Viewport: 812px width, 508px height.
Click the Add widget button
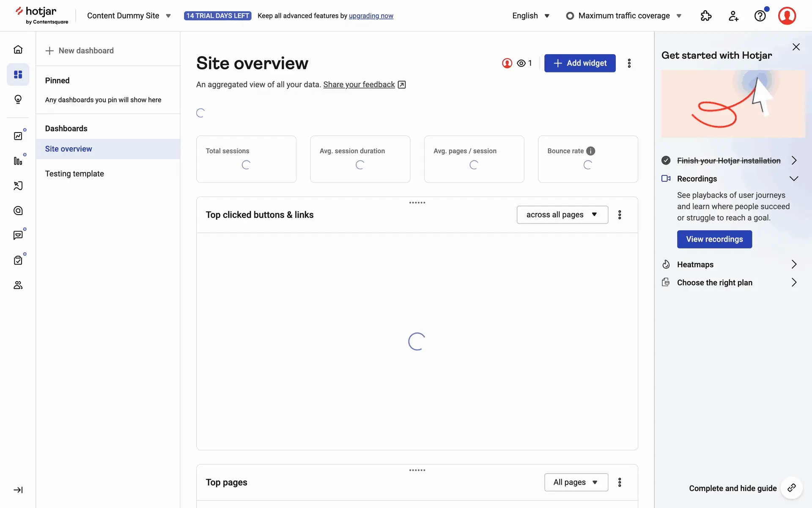[579, 63]
